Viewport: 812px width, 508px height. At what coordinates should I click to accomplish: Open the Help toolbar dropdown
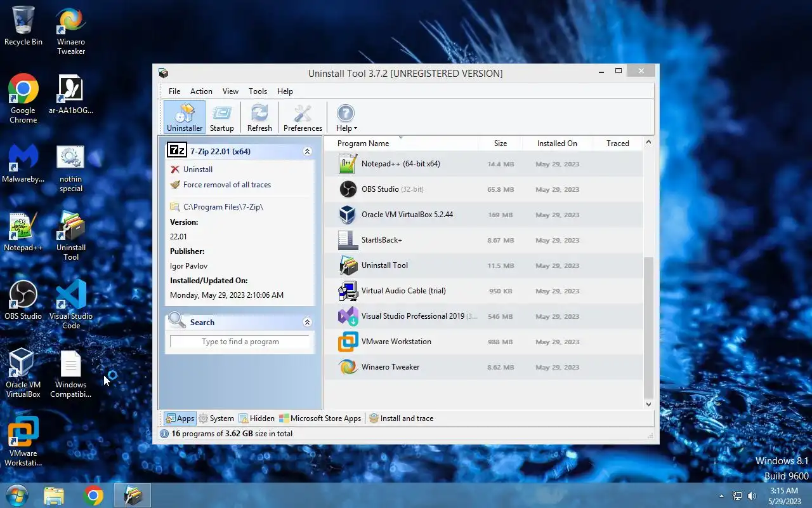pos(346,118)
